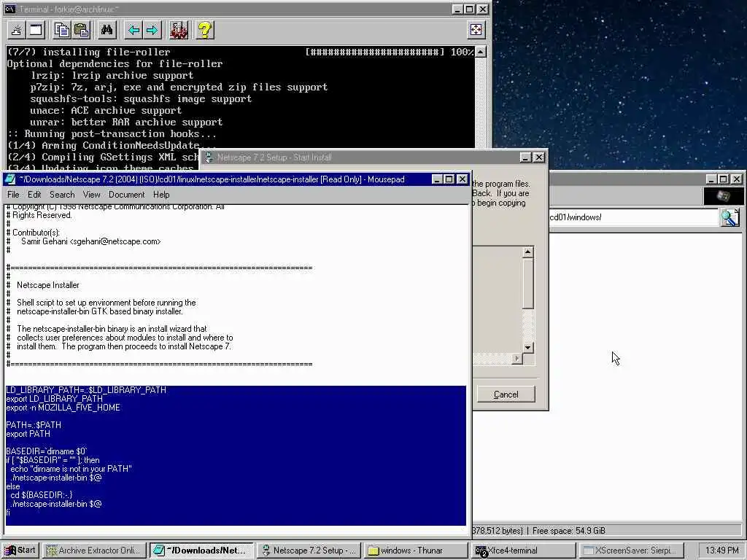The image size is (747, 560).
Task: Click the Terminal scrollbar up arrow
Action: [x=481, y=52]
